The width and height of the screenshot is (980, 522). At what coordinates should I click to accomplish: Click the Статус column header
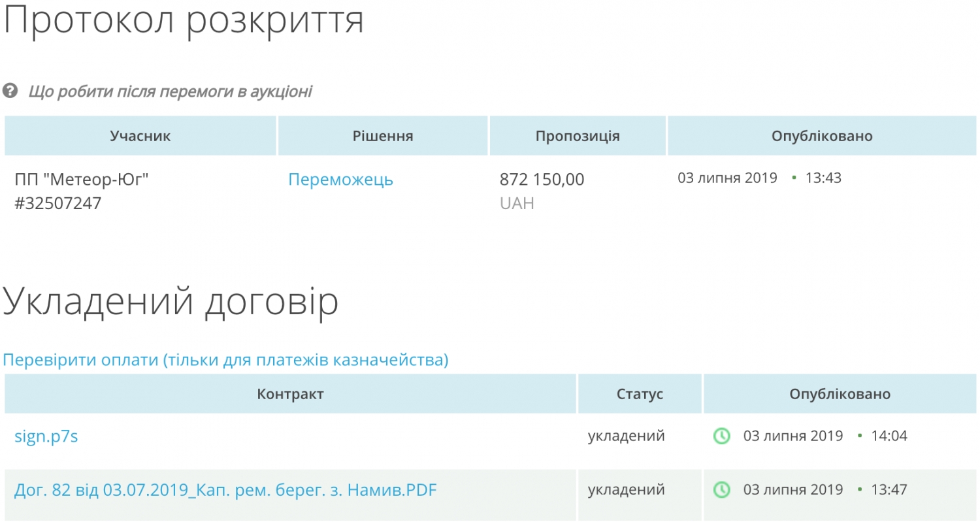640,395
